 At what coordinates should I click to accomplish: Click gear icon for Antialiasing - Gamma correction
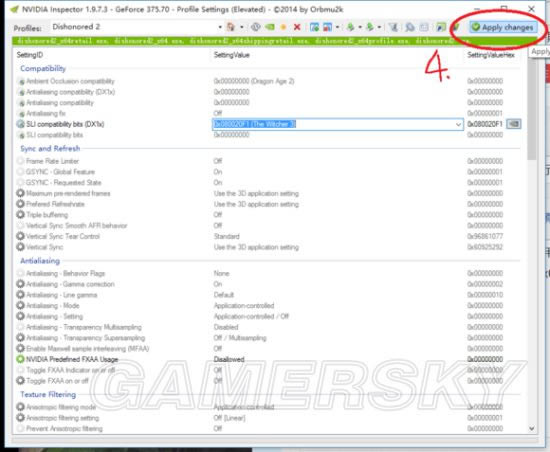(x=20, y=284)
